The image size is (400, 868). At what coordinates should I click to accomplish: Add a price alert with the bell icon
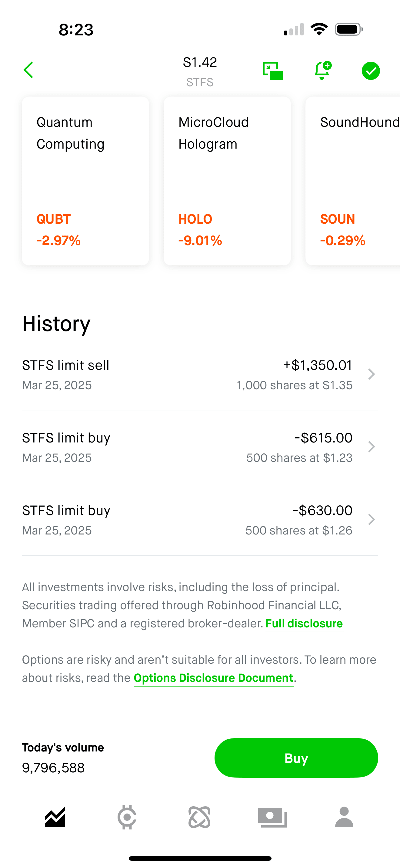click(322, 71)
